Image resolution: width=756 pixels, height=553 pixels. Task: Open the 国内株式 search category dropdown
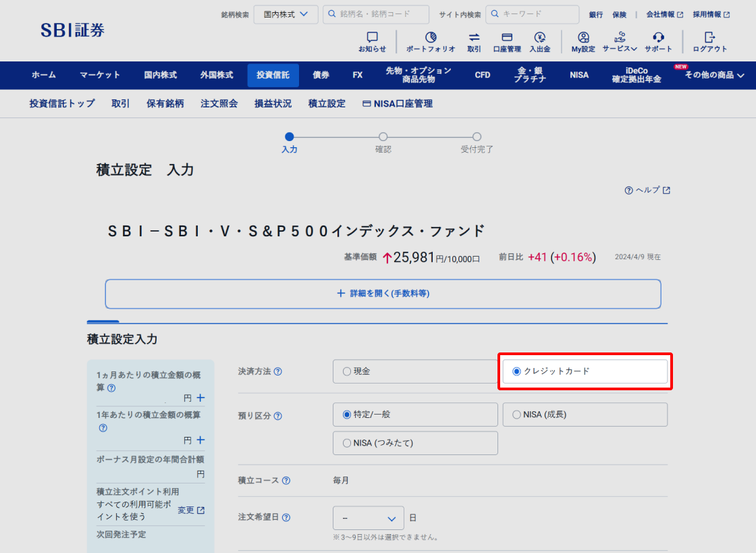tap(286, 14)
